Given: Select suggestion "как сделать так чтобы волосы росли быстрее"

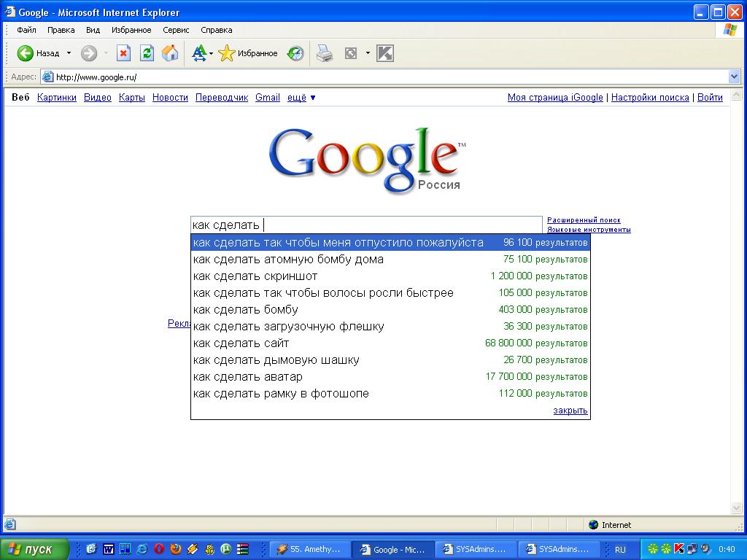Looking at the screenshot, I should [x=390, y=293].
